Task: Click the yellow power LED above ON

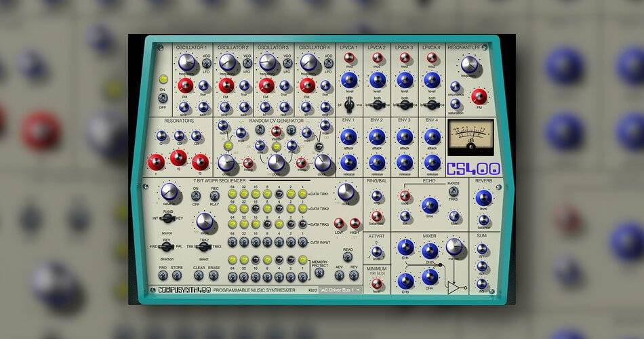Action: 163,79
